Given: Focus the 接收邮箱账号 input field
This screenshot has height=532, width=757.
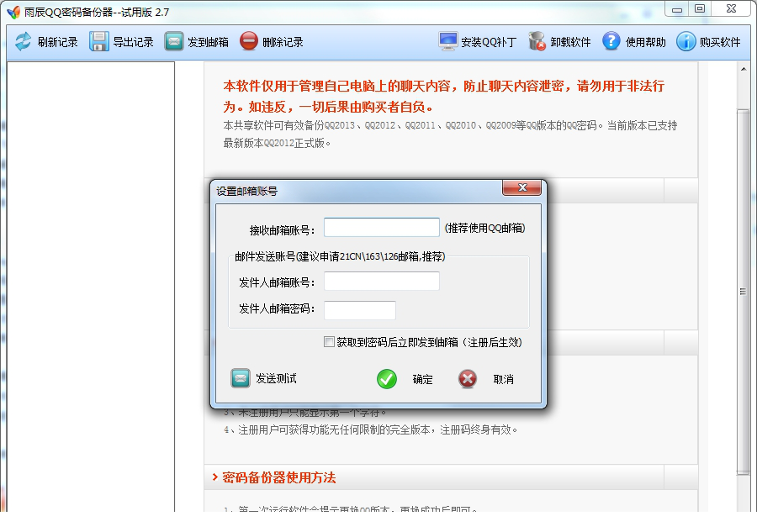Looking at the screenshot, I should pyautogui.click(x=381, y=228).
